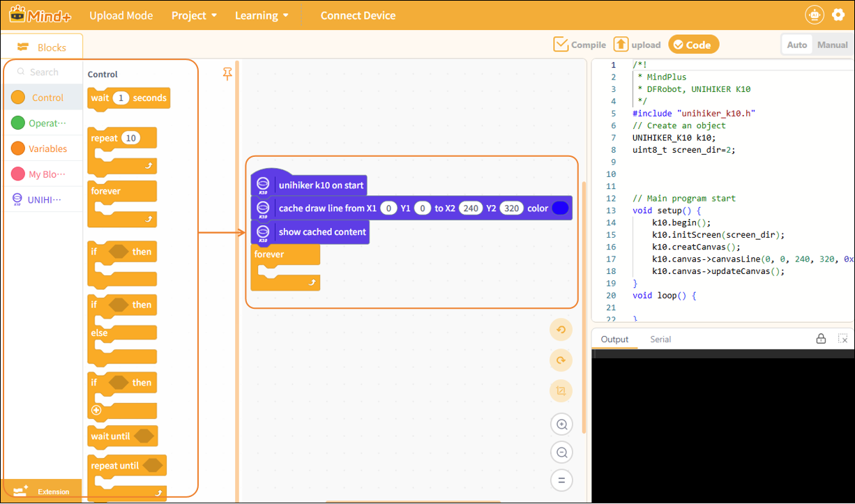Click the Connect Device button

[358, 15]
